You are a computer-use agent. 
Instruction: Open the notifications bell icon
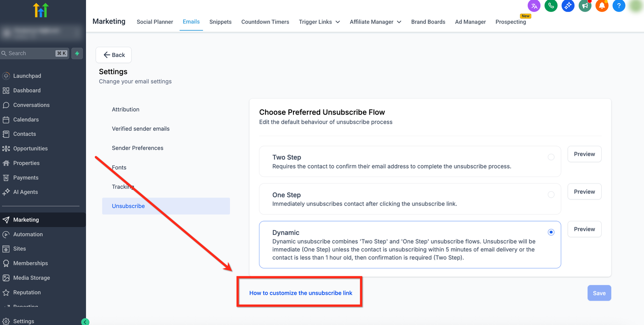(x=602, y=6)
